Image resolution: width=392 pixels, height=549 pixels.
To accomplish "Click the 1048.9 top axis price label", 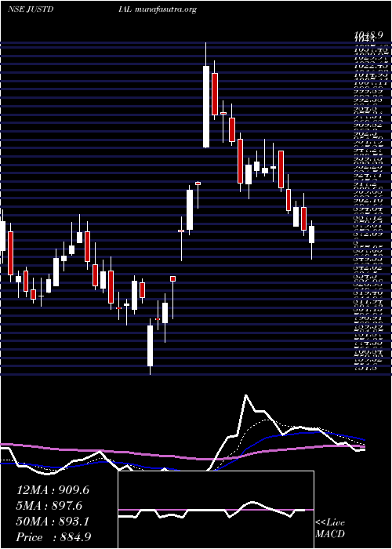I will (x=367, y=35).
